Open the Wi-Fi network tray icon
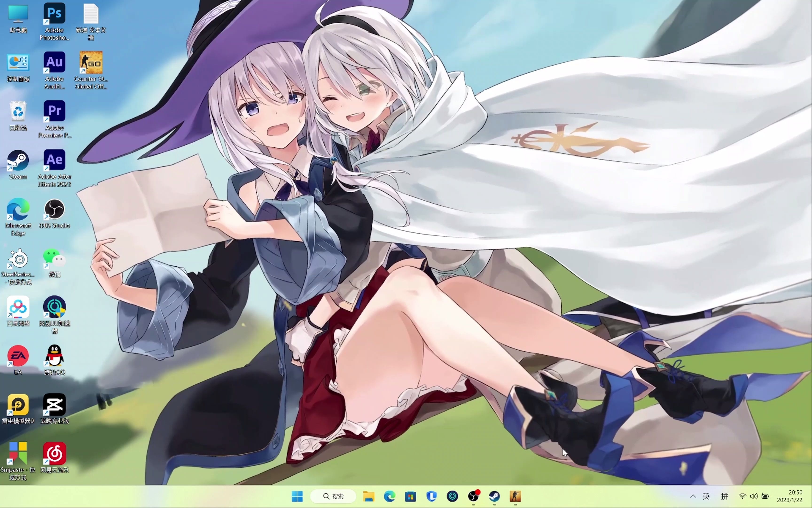 (x=742, y=496)
